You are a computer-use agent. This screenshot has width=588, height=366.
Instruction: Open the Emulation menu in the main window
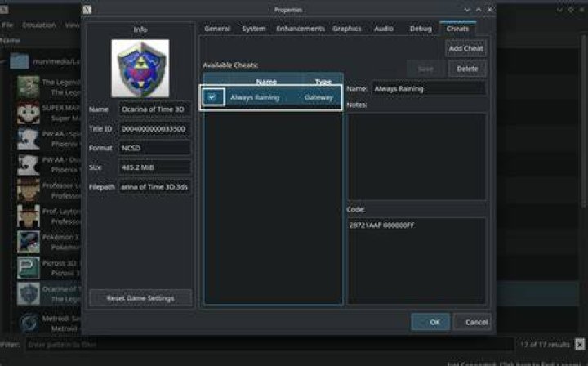click(x=39, y=25)
